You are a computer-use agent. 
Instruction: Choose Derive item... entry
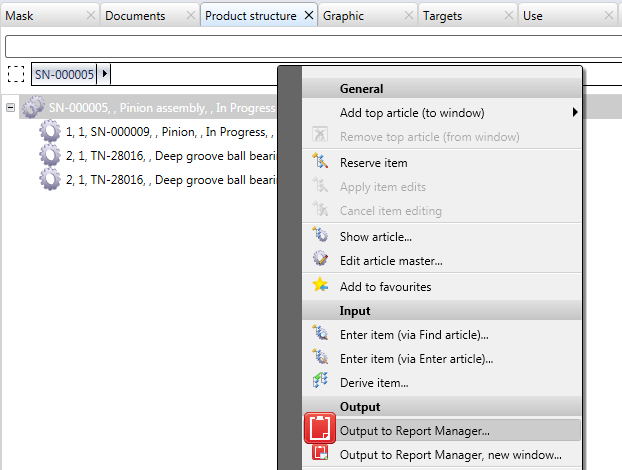tap(442, 383)
